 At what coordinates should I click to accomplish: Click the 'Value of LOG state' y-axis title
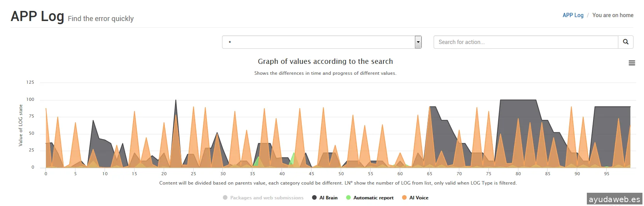21,125
